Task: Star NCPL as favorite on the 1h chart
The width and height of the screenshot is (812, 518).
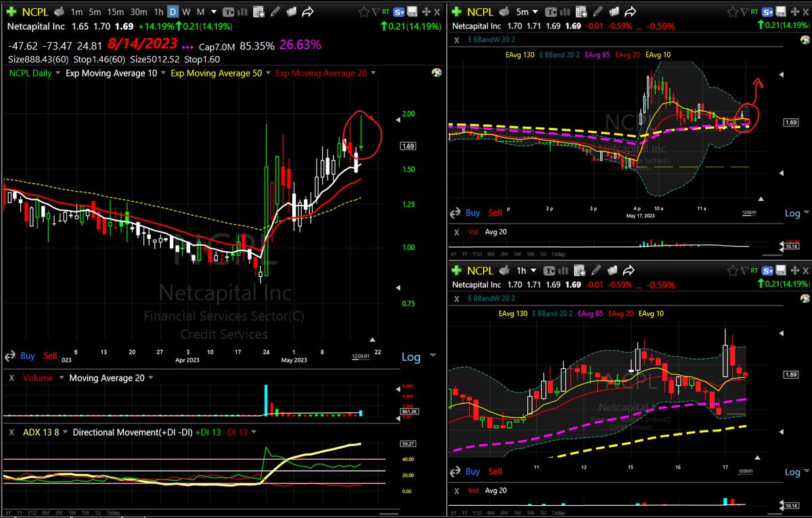Action: (x=732, y=270)
